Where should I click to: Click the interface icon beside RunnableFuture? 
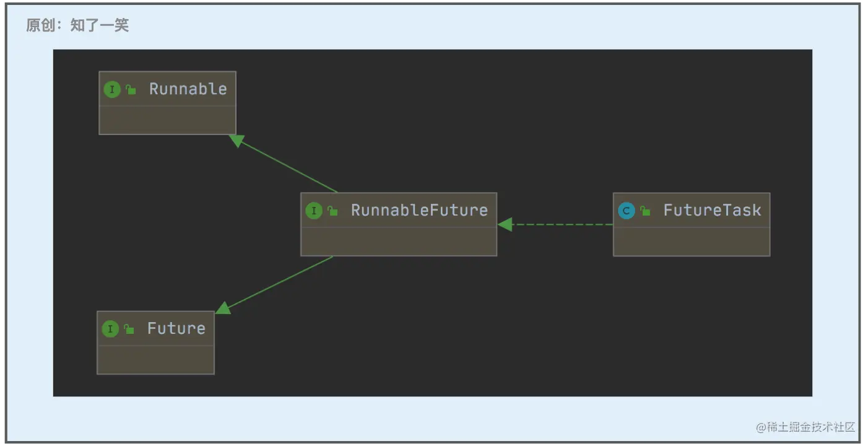pyautogui.click(x=314, y=211)
